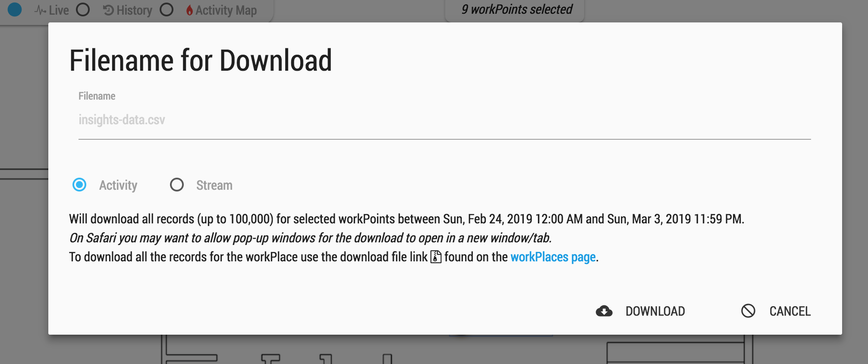
Task: Focus the Filename input showing insights-data.csv
Action: 444,120
